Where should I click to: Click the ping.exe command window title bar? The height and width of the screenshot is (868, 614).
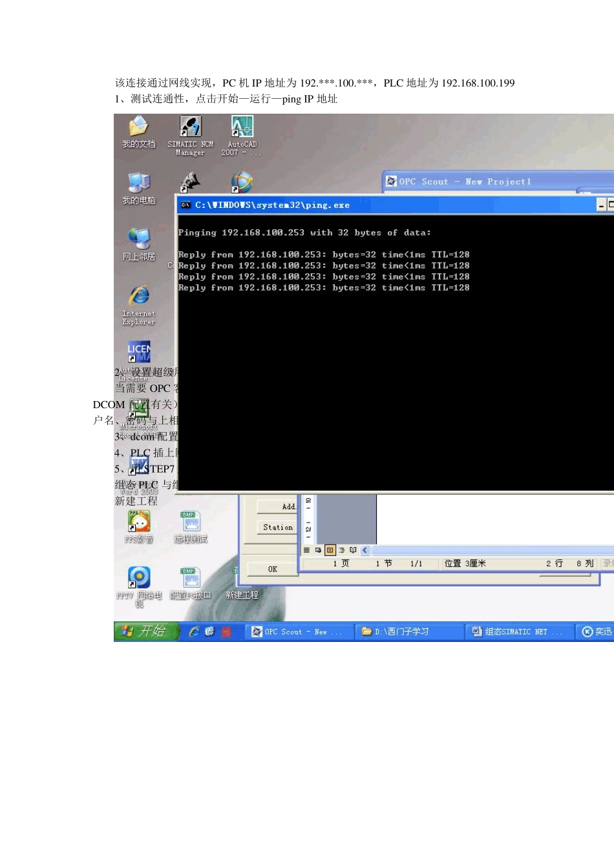(388, 205)
